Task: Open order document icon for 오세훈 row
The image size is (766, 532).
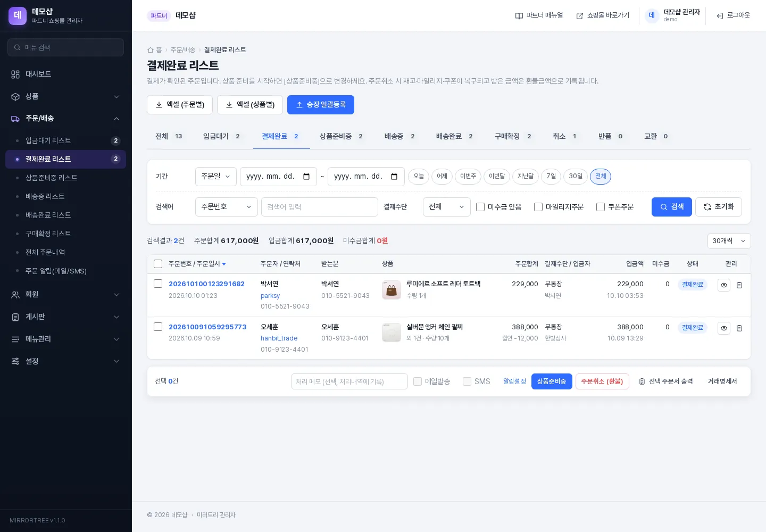Action: pyautogui.click(x=739, y=328)
